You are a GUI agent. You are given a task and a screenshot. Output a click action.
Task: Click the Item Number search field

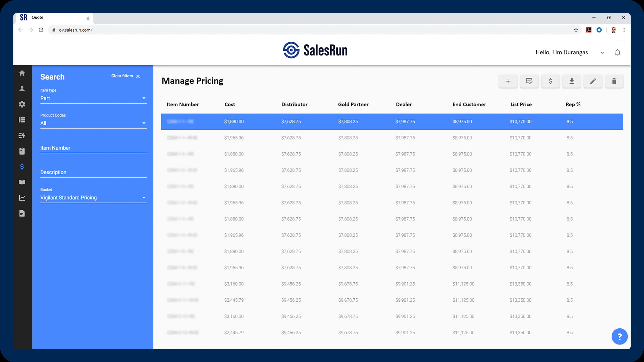[x=93, y=148]
